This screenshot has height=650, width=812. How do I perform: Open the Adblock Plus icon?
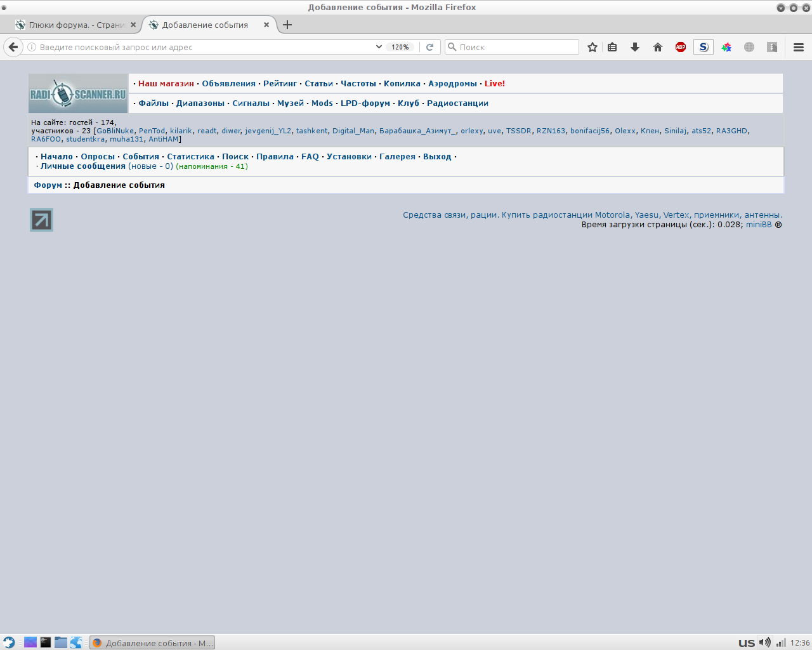(681, 47)
